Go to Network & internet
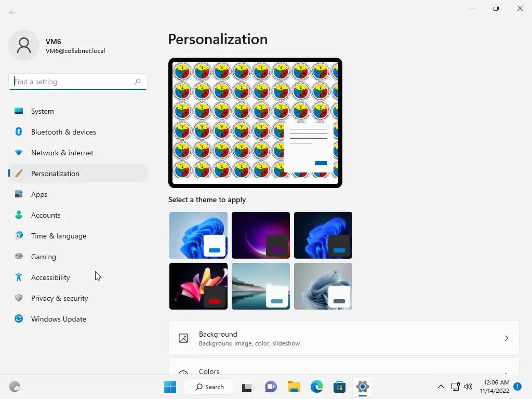Viewport: 532px width, 399px height. pyautogui.click(x=78, y=153)
